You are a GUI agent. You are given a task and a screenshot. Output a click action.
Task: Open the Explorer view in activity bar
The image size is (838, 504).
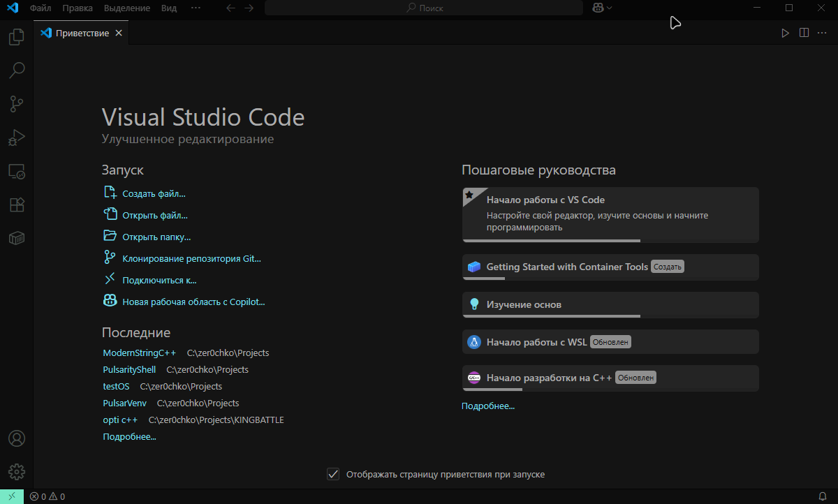pos(17,36)
